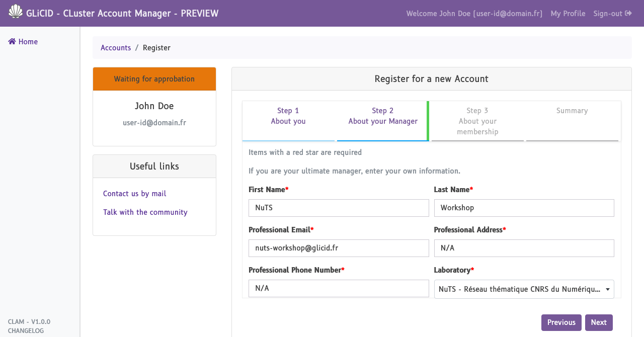This screenshot has height=337, width=644.
Task: Click the First Name input field
Action: point(339,208)
